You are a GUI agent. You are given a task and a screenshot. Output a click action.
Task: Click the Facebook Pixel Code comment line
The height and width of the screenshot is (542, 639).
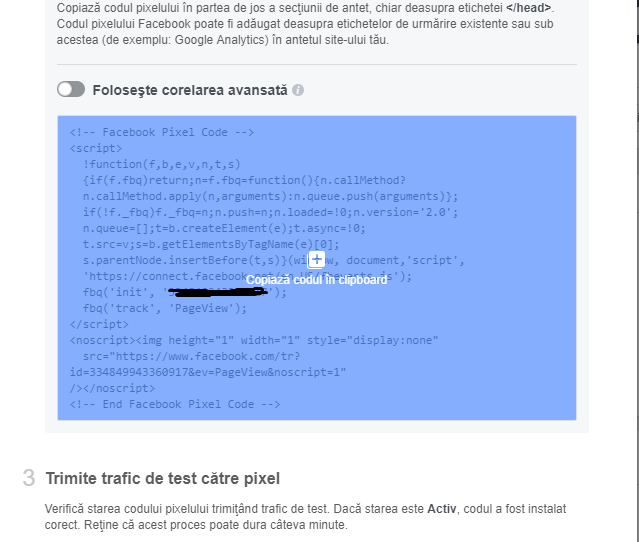pyautogui.click(x=162, y=132)
